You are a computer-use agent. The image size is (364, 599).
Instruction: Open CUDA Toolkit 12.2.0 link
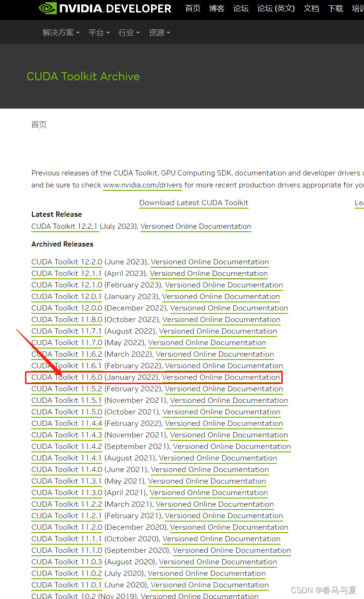click(x=67, y=262)
